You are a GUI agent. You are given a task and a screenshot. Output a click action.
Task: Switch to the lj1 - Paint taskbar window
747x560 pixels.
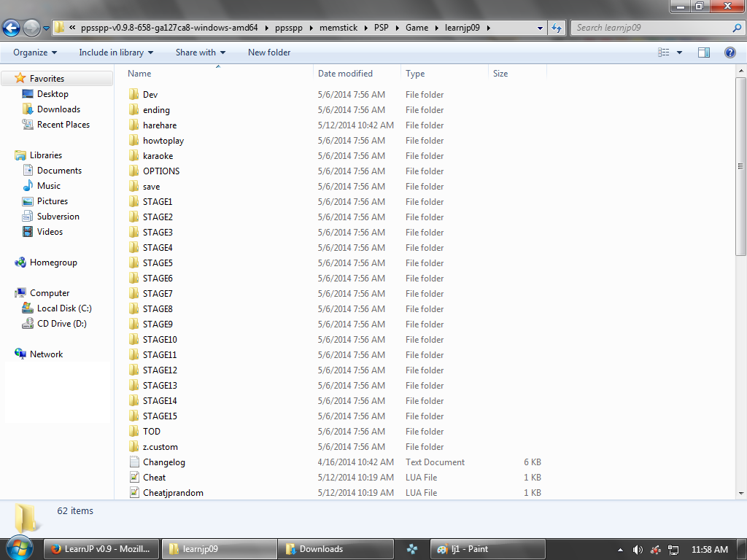click(x=487, y=549)
